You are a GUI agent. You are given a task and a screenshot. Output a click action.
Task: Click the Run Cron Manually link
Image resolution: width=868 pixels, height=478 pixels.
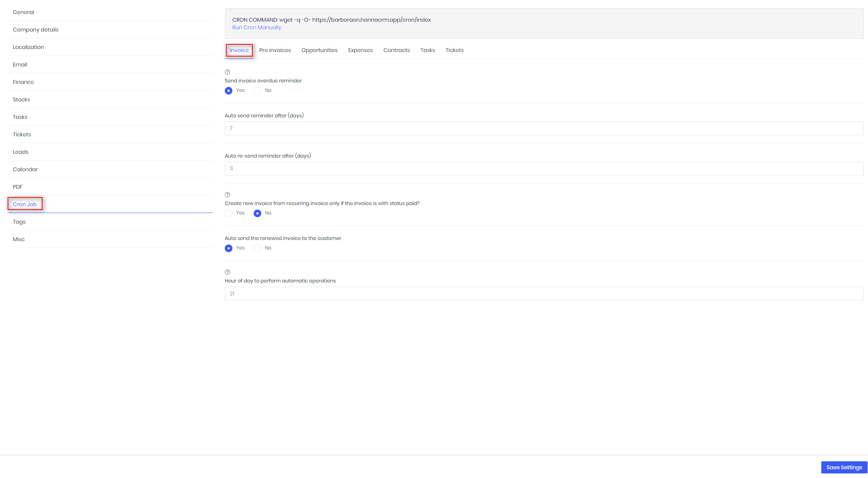pos(257,27)
